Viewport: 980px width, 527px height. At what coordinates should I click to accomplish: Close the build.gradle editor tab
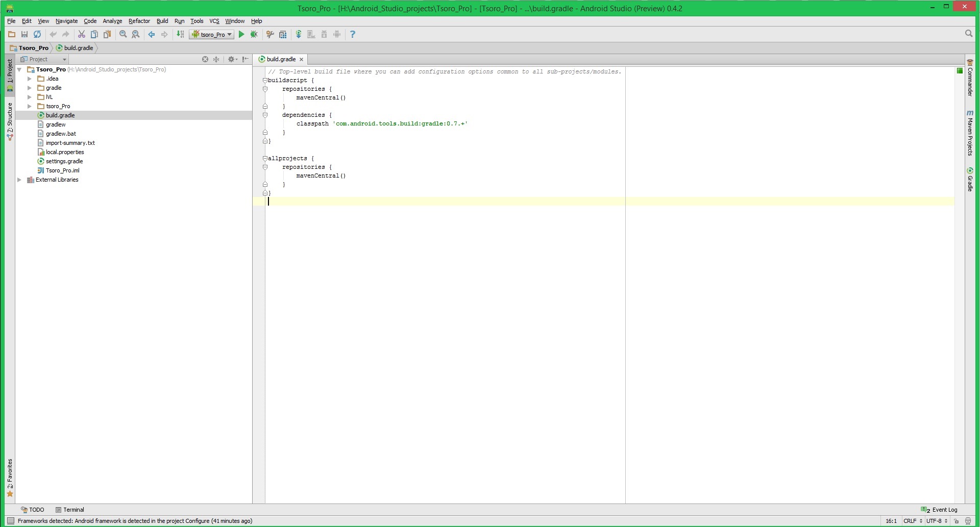coord(301,59)
